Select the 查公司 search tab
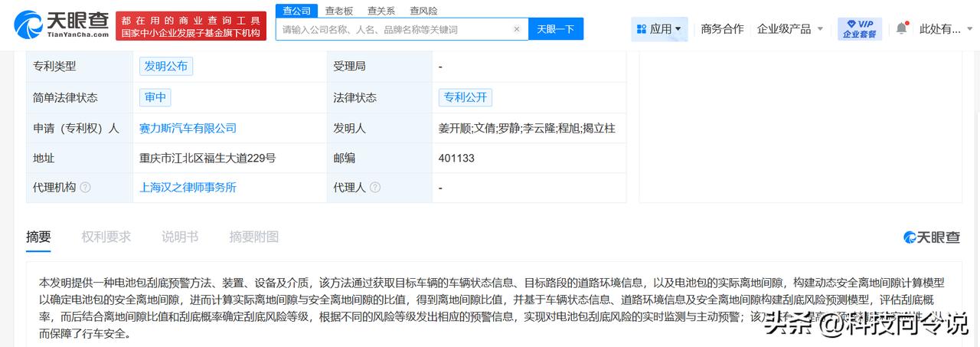This screenshot has width=980, height=347. [297, 11]
